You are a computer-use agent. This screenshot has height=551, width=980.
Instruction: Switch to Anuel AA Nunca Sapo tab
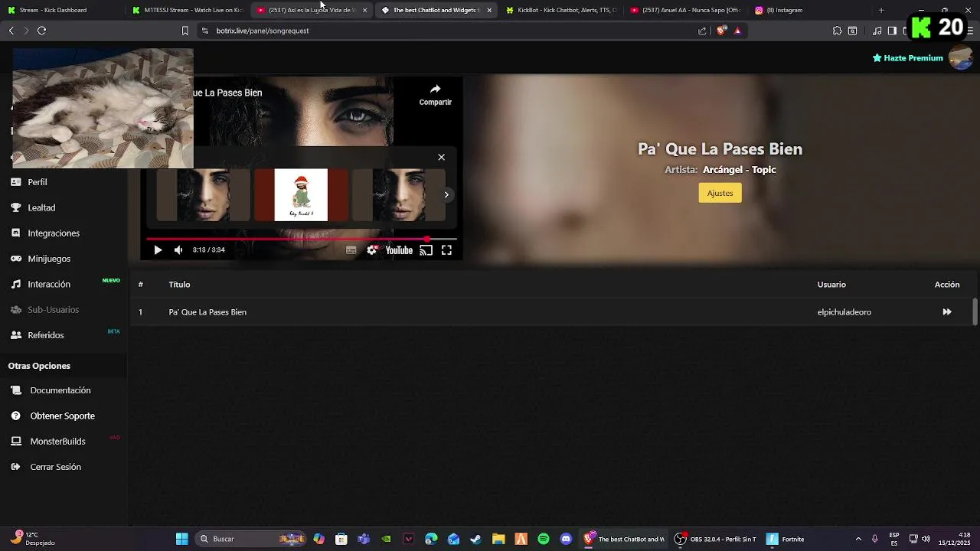(x=685, y=10)
